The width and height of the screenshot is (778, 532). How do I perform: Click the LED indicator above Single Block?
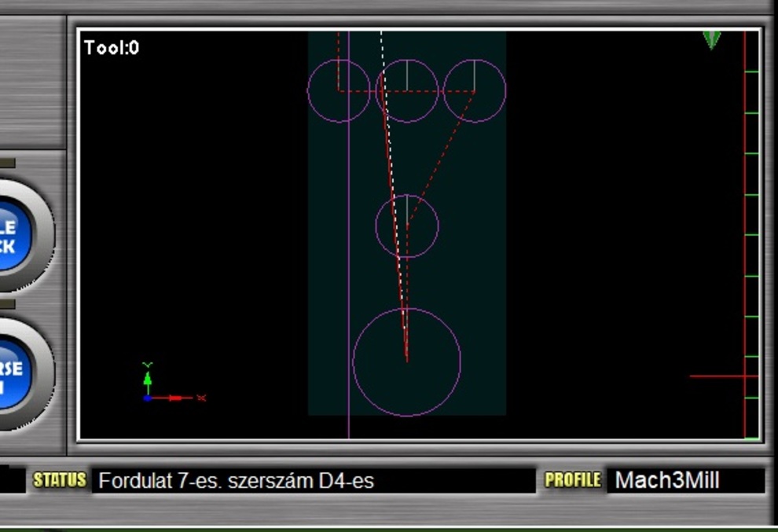click(x=6, y=163)
